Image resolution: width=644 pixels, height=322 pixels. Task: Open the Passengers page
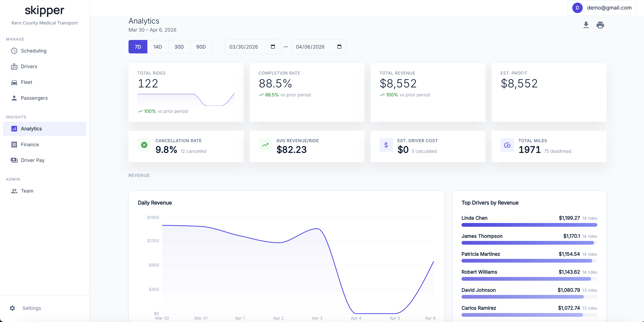44,98
